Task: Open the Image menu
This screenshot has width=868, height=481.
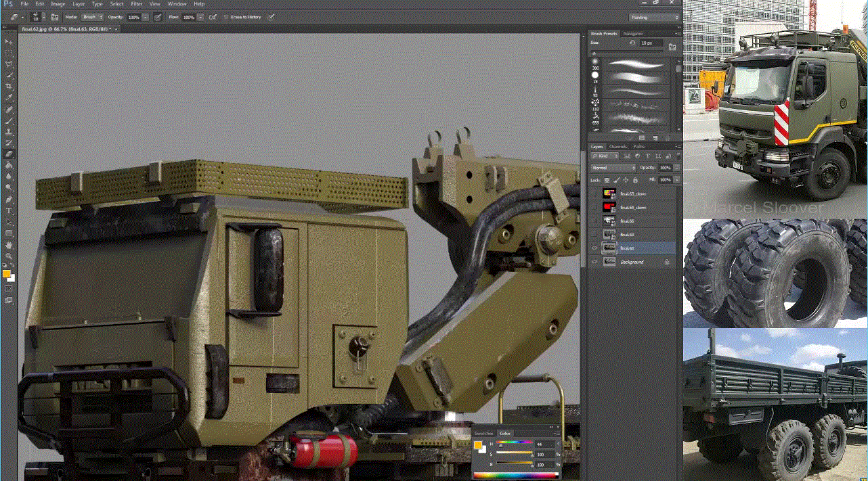Action: point(58,4)
